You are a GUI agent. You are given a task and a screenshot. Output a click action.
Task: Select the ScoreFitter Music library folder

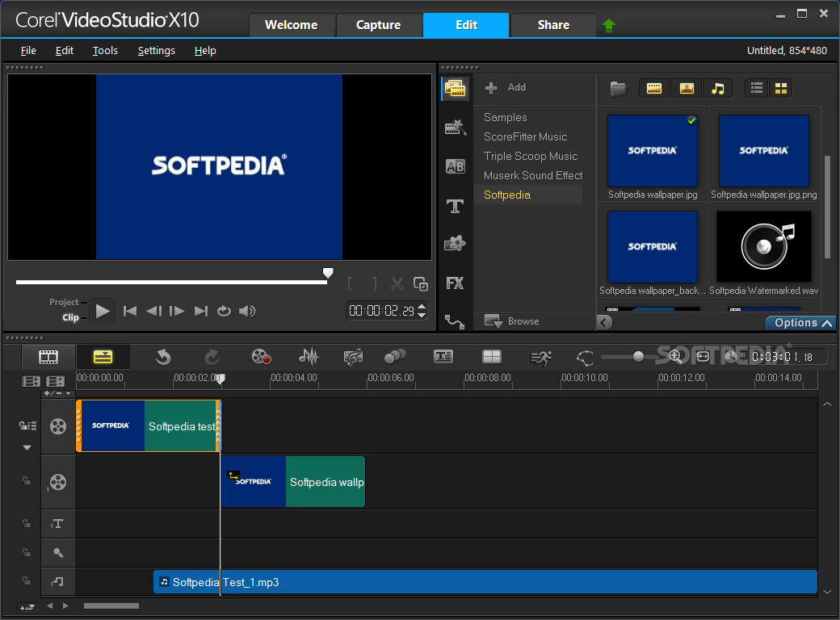pos(525,136)
